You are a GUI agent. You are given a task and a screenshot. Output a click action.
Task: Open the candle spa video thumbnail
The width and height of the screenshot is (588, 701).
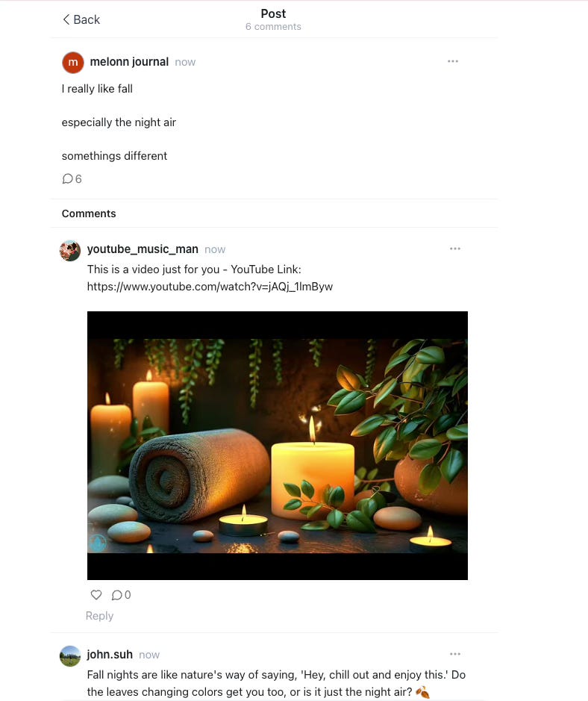pyautogui.click(x=278, y=445)
